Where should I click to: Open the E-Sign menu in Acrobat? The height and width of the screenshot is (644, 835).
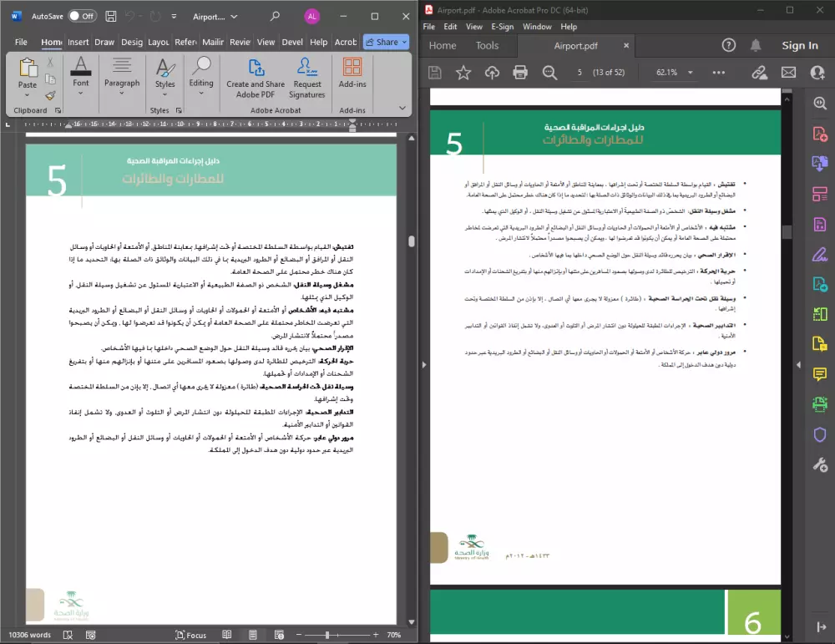[502, 26]
